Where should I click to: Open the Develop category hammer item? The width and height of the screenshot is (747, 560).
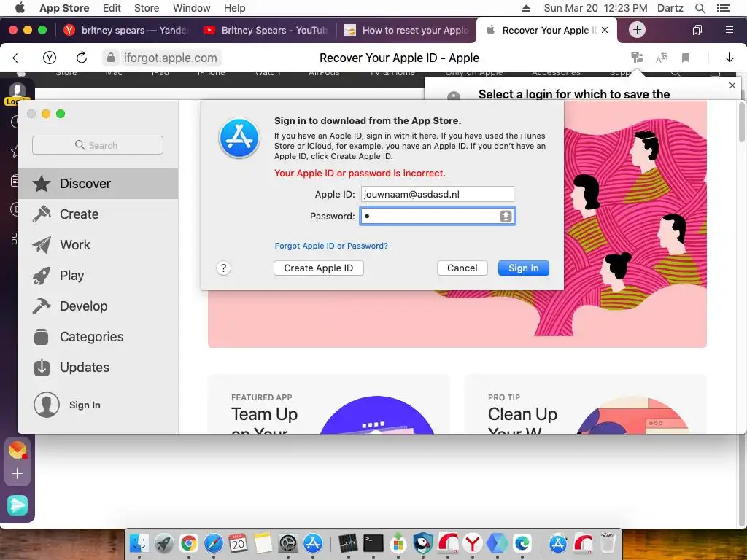98,306
